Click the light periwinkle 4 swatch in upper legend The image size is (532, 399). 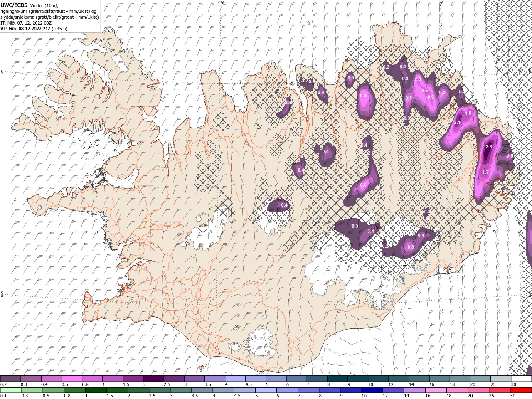point(235,379)
